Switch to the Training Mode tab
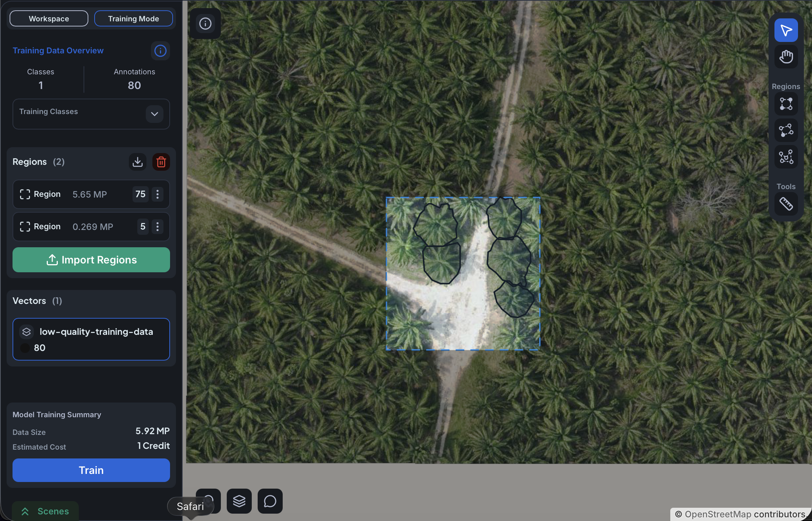This screenshot has width=812, height=521. click(134, 18)
